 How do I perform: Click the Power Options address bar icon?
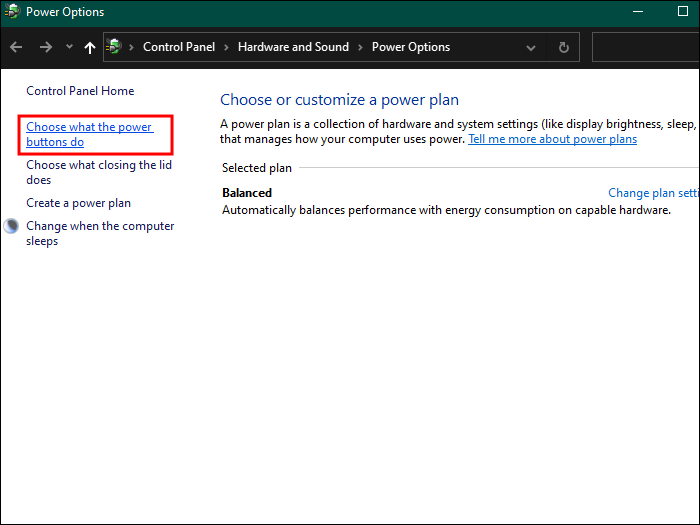pos(115,47)
